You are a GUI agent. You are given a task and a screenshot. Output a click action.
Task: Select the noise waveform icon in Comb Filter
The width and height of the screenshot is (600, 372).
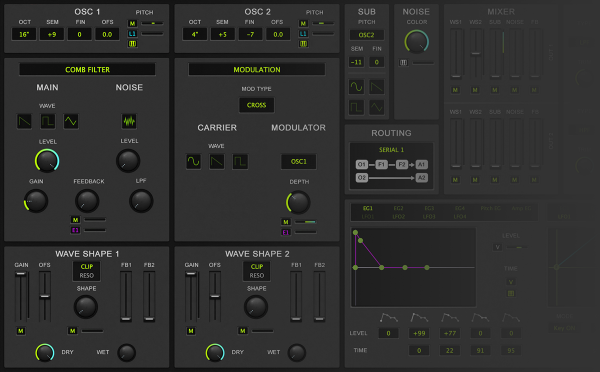click(x=129, y=121)
